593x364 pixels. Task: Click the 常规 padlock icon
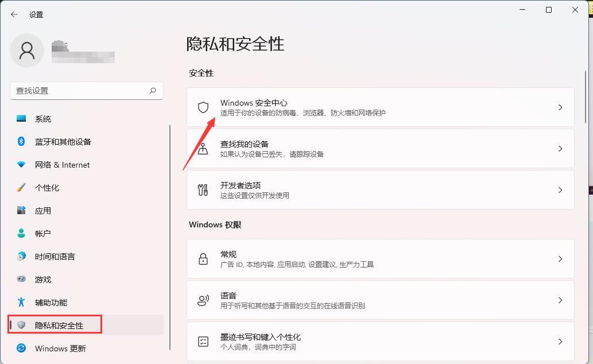tap(203, 259)
